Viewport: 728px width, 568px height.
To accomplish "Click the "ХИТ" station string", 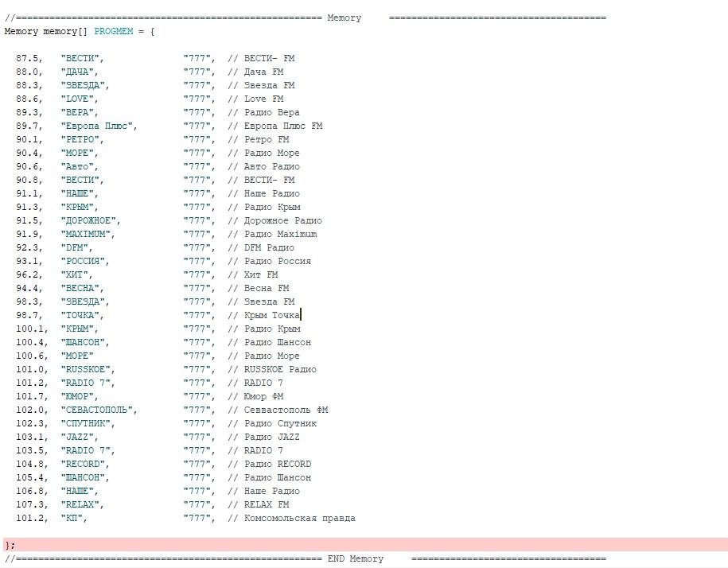I will coord(76,274).
